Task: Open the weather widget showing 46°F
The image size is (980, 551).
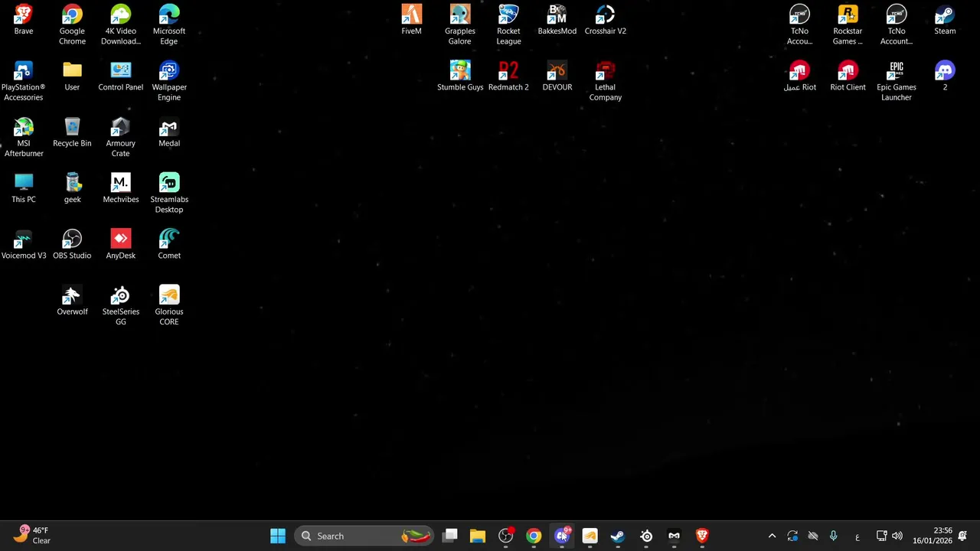Action: [32, 535]
